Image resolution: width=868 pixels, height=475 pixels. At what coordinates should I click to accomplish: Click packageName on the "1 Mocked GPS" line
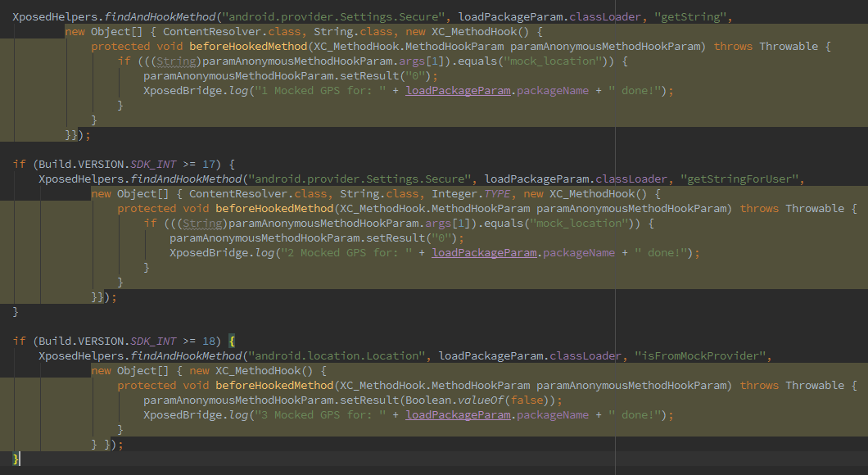(553, 91)
